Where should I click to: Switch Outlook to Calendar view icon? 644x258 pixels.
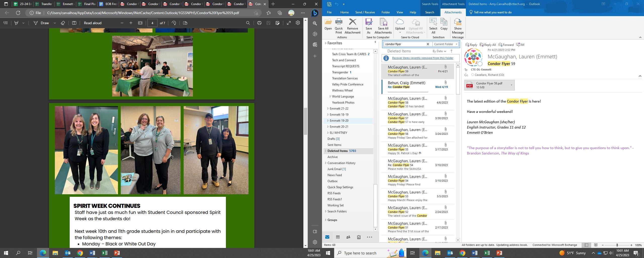point(338,237)
